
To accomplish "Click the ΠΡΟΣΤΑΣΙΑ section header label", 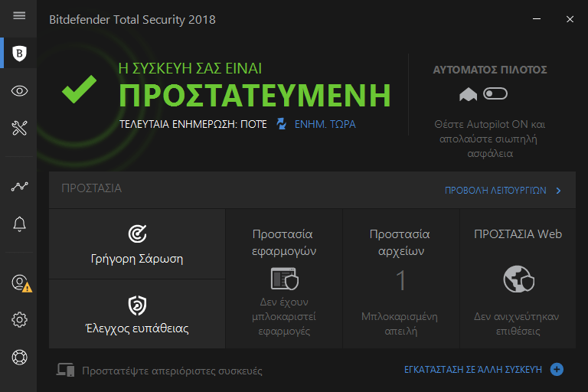I will click(92, 188).
